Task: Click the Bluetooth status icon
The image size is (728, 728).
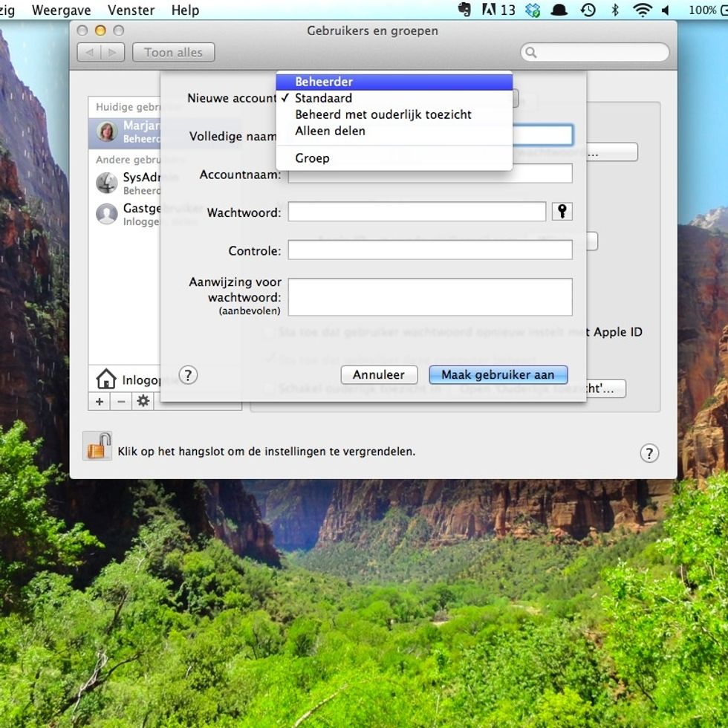Action: (x=615, y=10)
